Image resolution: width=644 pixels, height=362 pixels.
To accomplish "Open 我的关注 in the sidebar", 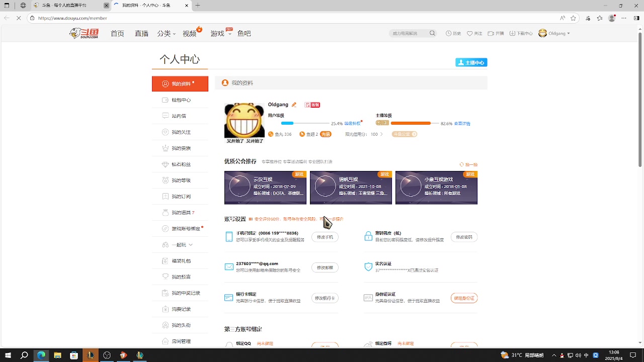I will [180, 132].
